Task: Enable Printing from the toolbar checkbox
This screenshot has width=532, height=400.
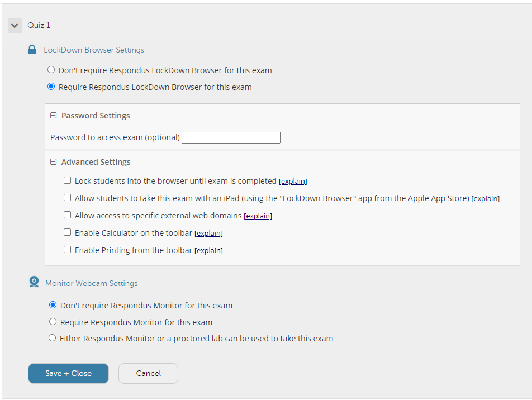Action: (68, 249)
